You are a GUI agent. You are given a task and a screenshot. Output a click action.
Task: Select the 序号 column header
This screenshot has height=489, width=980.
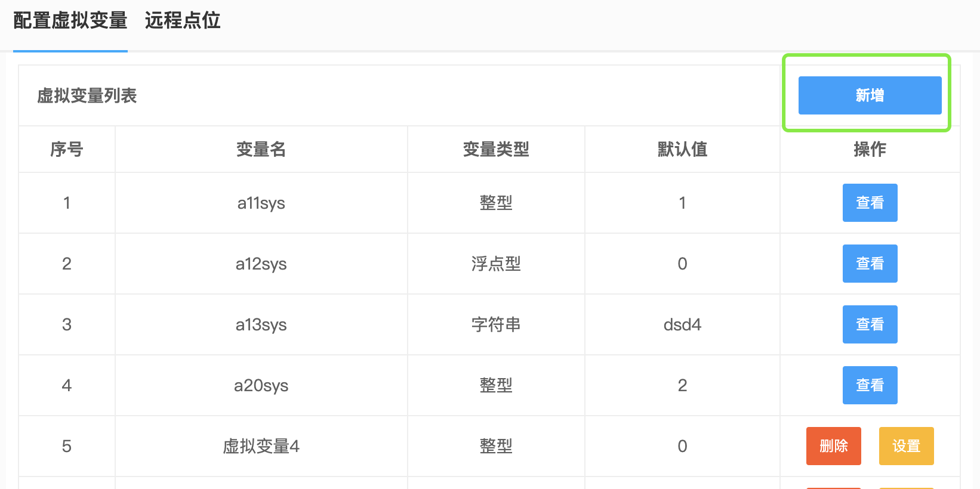67,149
